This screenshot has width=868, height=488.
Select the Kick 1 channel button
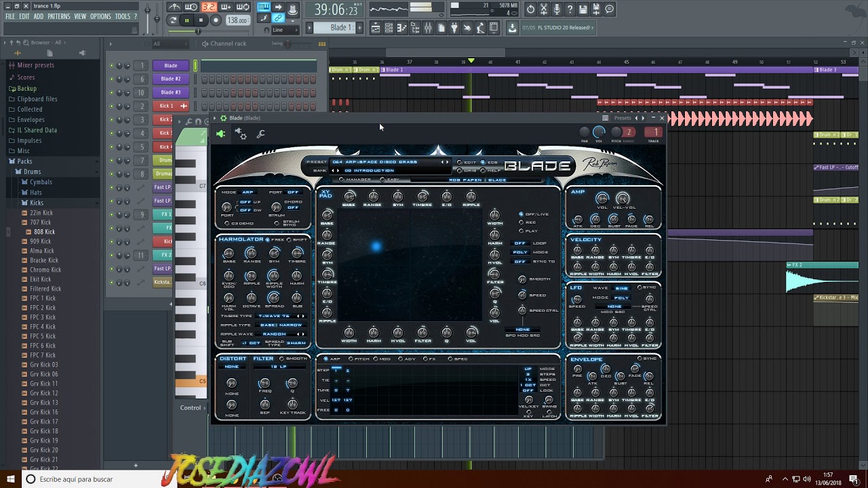click(x=171, y=106)
